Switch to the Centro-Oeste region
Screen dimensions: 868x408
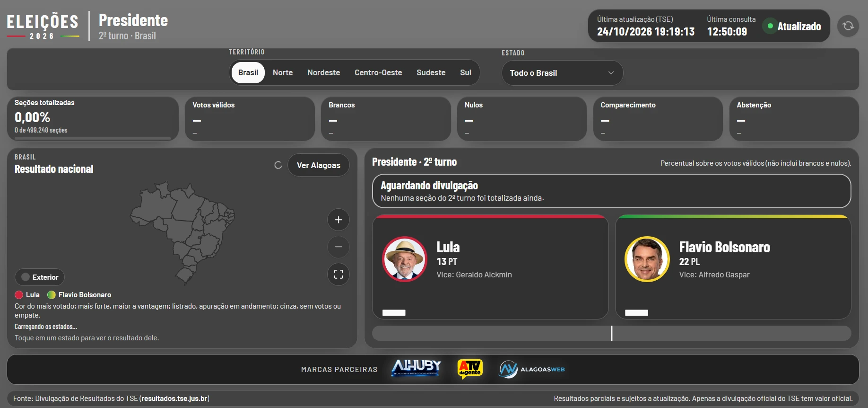click(x=378, y=73)
